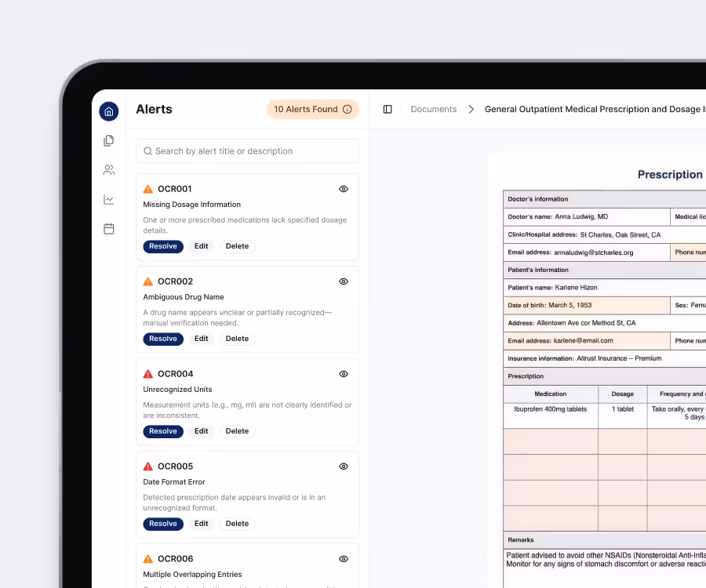Screen dimensions: 706x588
Task: Open the Documents copy icon in sidebar
Action: point(109,141)
